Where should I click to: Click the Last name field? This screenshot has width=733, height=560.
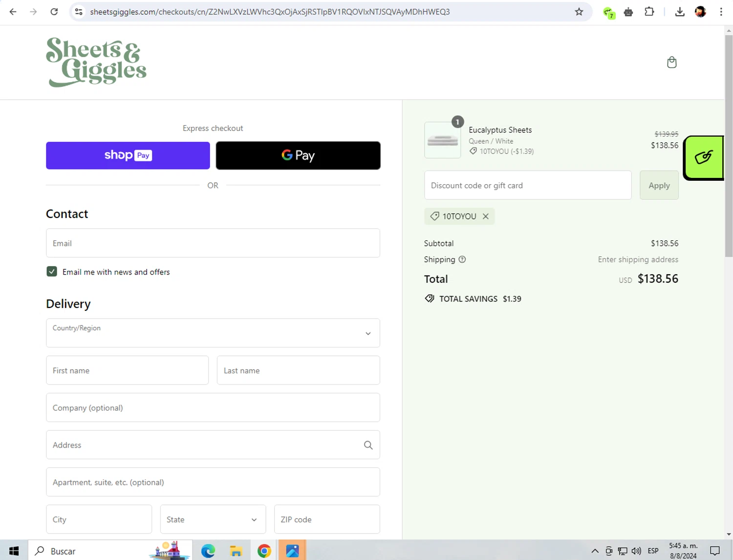[x=299, y=370]
